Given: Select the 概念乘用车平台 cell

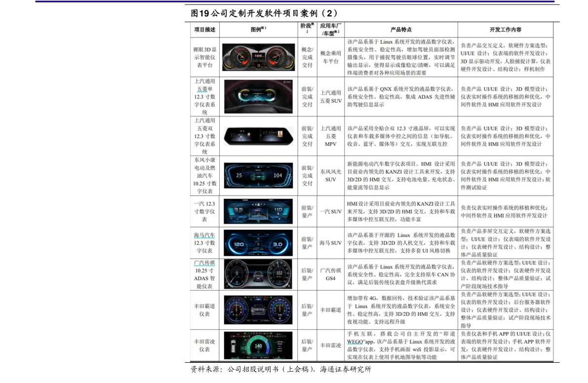Looking at the screenshot, I should tap(330, 57).
